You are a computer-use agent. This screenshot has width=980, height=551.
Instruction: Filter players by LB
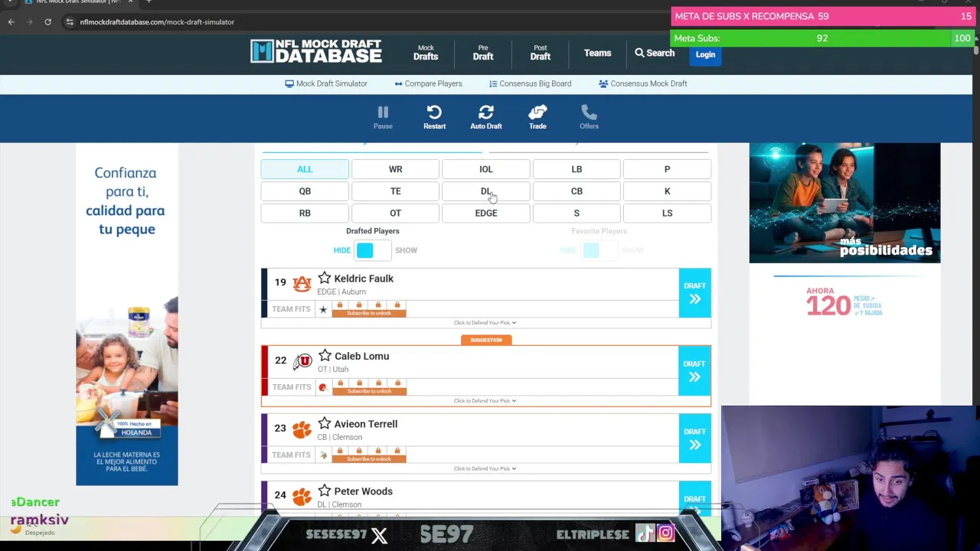click(x=577, y=169)
